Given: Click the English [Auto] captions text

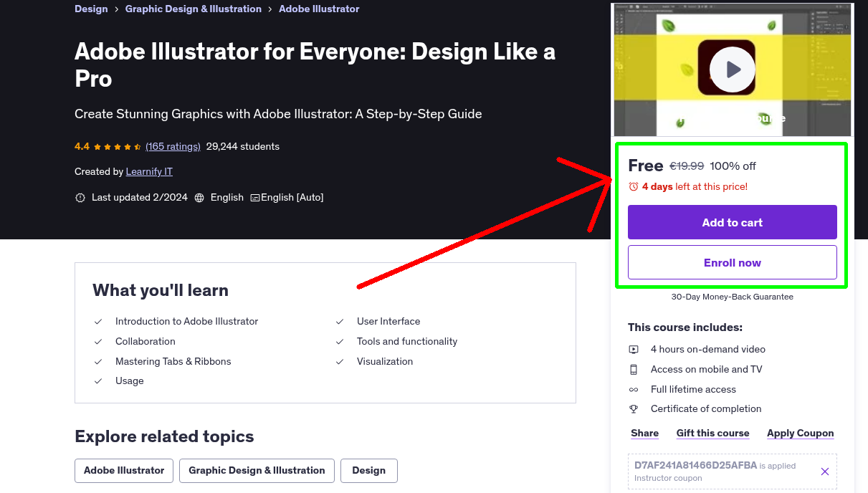Looking at the screenshot, I should coord(292,198).
